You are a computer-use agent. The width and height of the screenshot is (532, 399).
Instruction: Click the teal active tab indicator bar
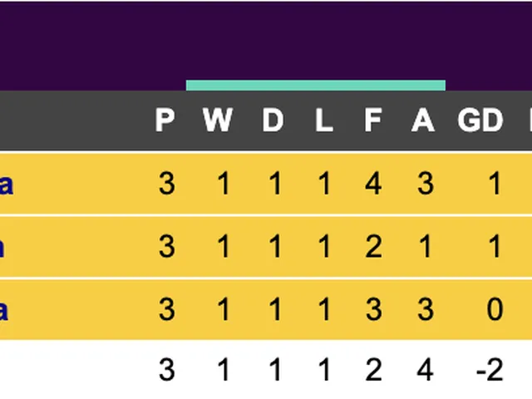[316, 86]
